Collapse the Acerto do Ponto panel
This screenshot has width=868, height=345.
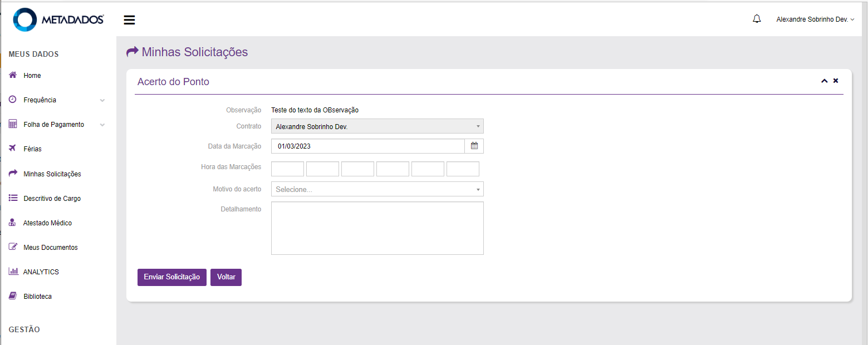824,81
